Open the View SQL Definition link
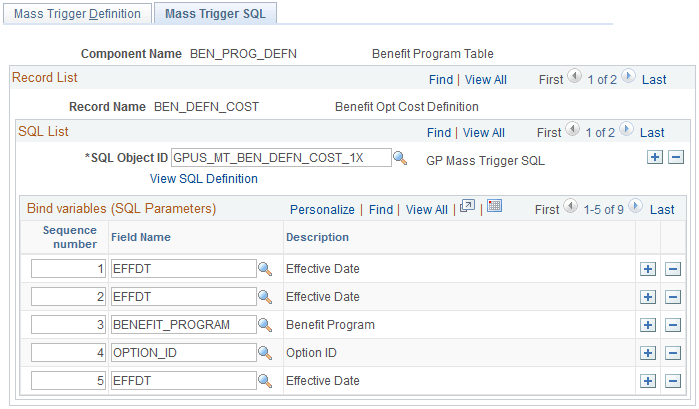Image resolution: width=699 pixels, height=409 pixels. (204, 179)
